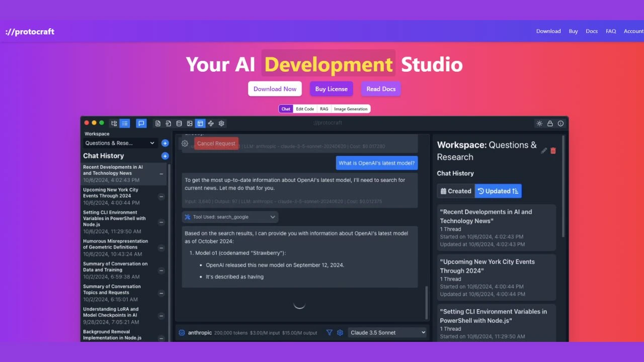This screenshot has width=644, height=362.
Task: Open the Image Generation icon in the toolbar
Action: coord(190,123)
